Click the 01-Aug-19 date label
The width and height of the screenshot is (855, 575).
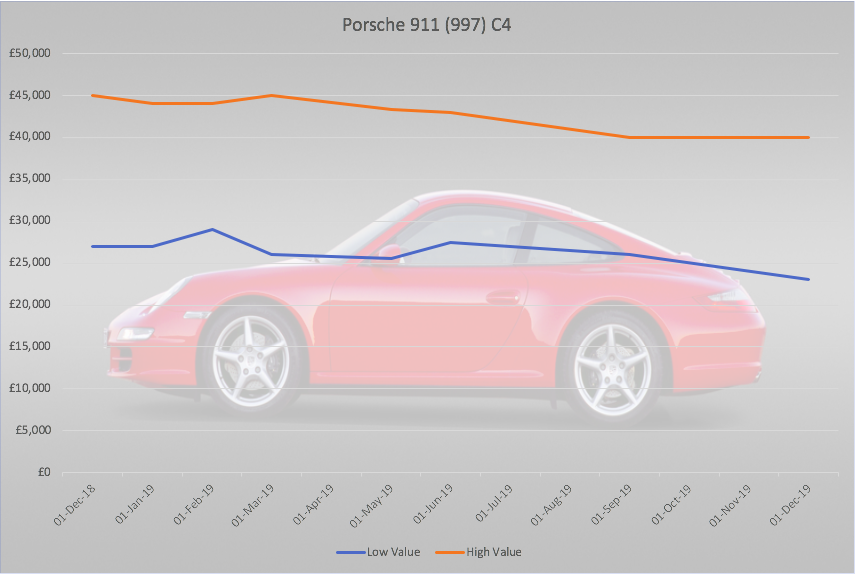pos(551,506)
